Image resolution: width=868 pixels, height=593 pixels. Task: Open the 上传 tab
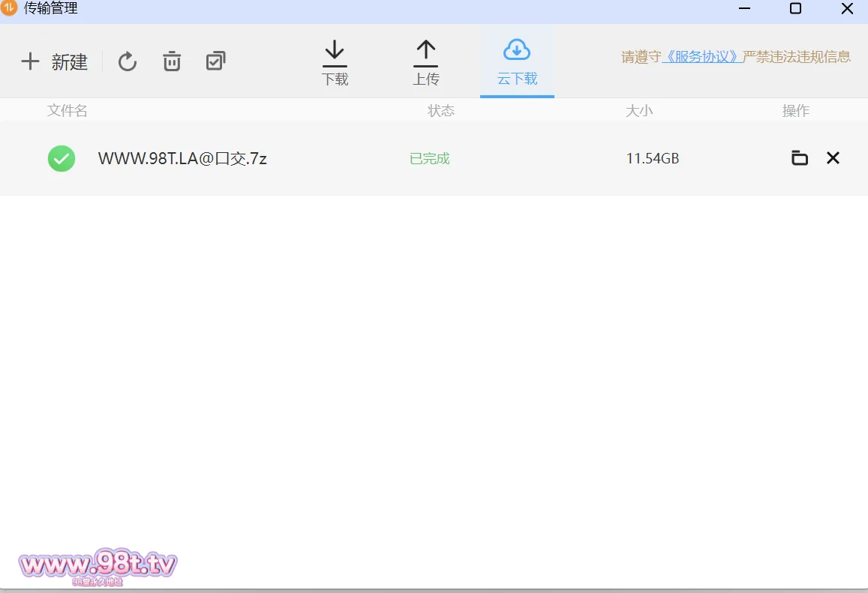click(x=425, y=63)
